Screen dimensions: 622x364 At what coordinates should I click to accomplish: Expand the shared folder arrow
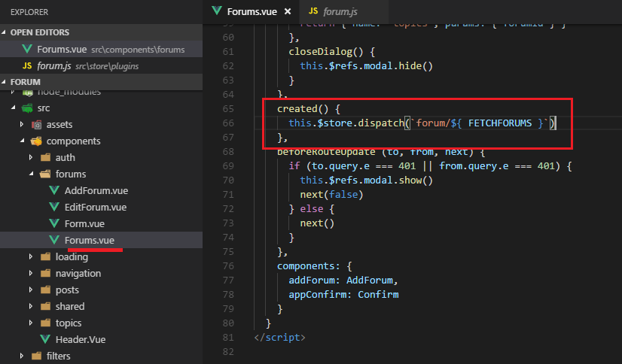[31, 306]
